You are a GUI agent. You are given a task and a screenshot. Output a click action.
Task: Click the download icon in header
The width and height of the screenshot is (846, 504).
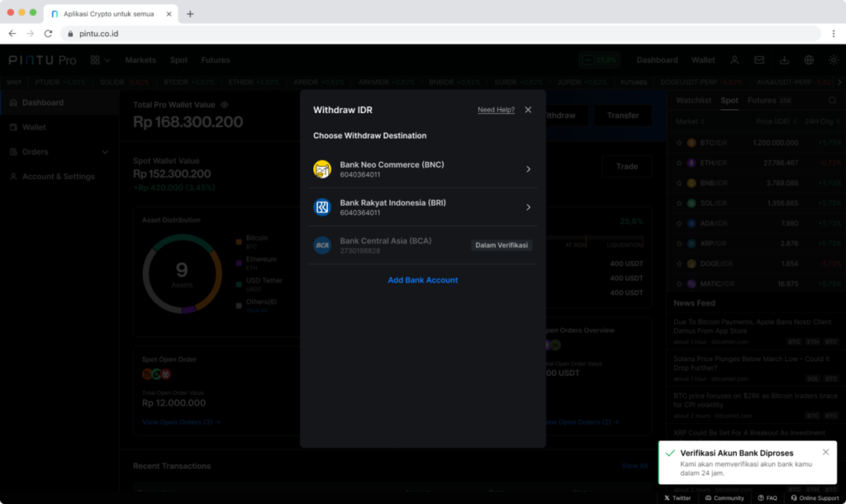point(784,59)
